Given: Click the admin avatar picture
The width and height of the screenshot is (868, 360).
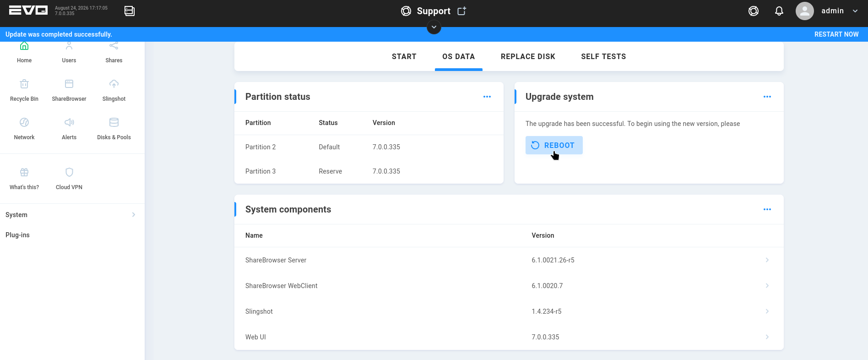Looking at the screenshot, I should [805, 11].
